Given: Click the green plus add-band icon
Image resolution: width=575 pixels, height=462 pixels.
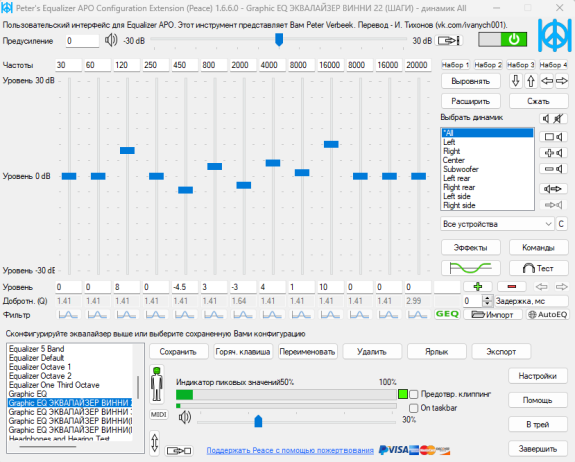Looking at the screenshot, I should coord(477,287).
